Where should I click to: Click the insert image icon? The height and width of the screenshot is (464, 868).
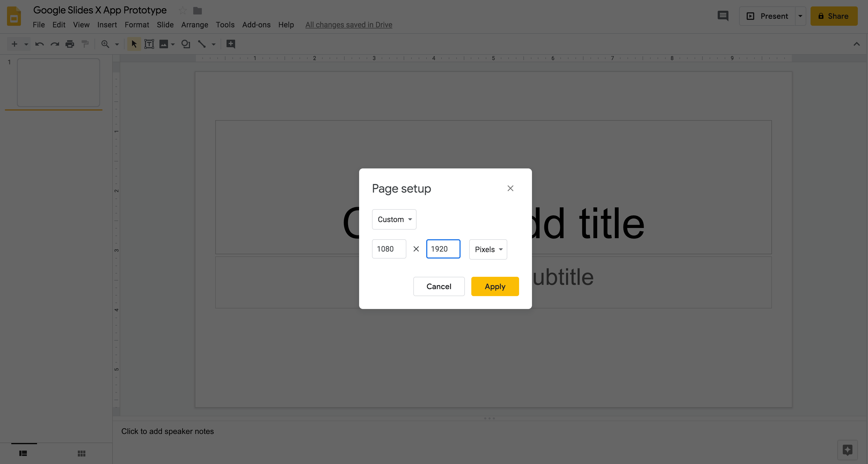pos(164,44)
